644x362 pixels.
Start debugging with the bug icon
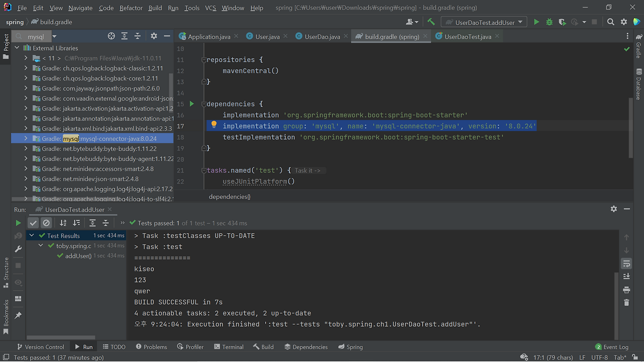(549, 22)
